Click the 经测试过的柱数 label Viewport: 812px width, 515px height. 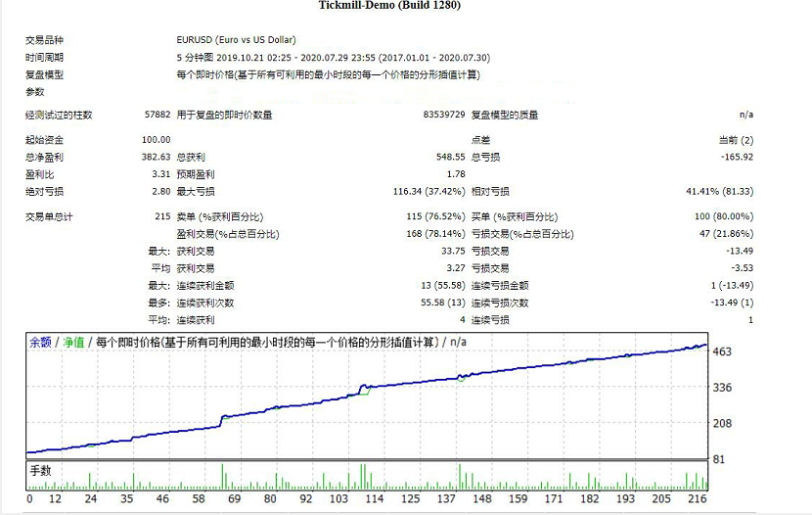coord(59,115)
